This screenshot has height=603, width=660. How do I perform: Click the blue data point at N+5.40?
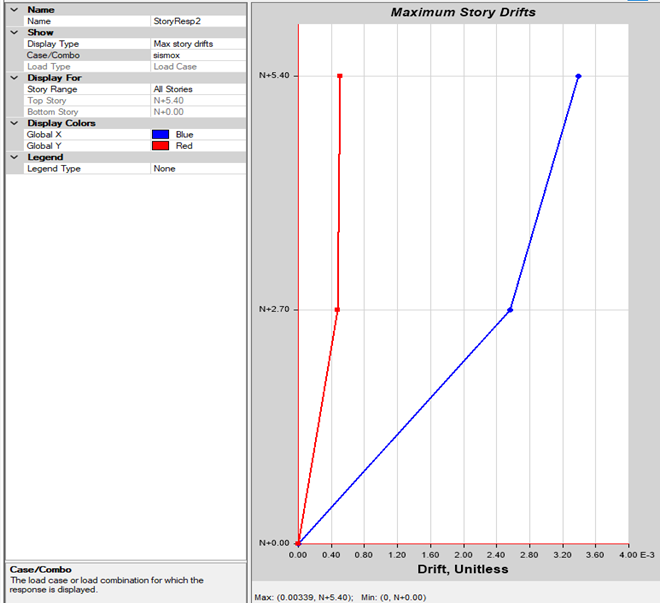point(578,76)
